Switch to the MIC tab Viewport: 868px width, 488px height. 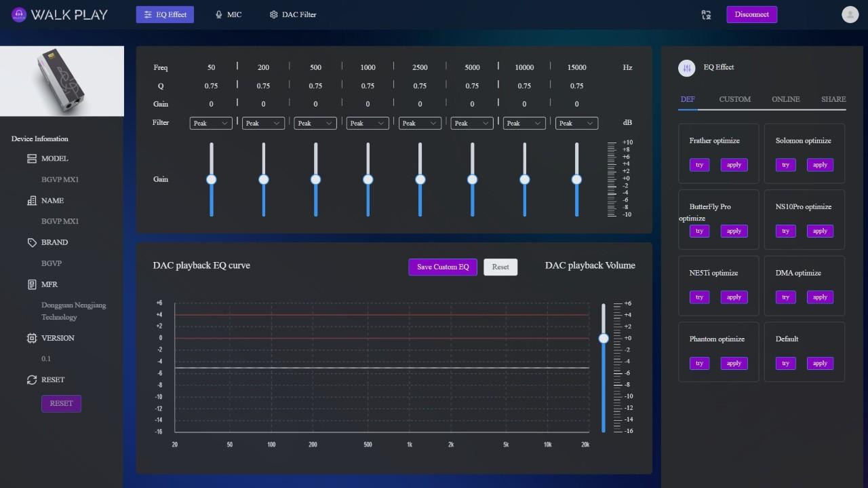click(x=228, y=14)
